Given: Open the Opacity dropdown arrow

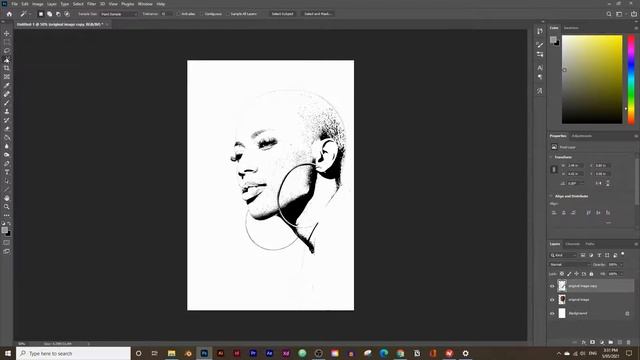Looking at the screenshot, I should coord(621,264).
